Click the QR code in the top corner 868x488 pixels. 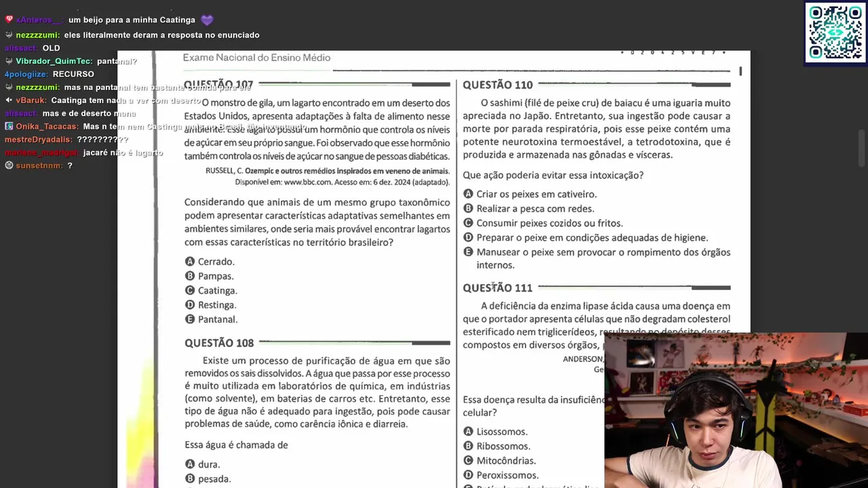click(835, 33)
